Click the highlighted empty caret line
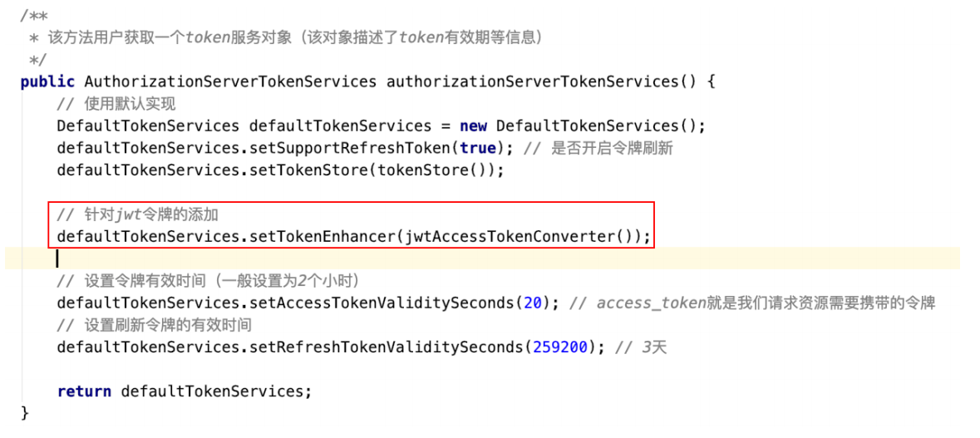 tap(482, 258)
